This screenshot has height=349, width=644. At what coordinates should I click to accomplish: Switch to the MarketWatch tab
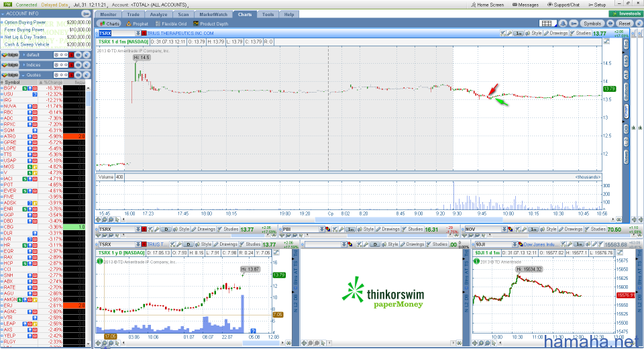(x=213, y=14)
